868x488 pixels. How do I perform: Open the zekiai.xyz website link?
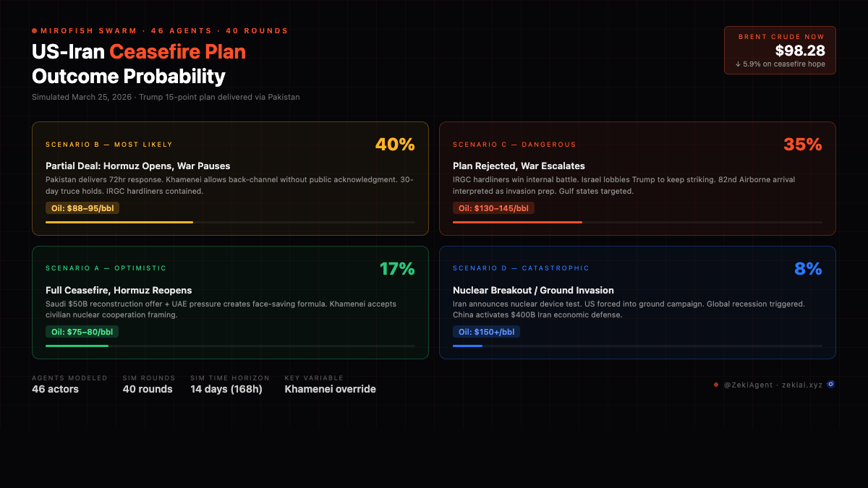(x=802, y=385)
